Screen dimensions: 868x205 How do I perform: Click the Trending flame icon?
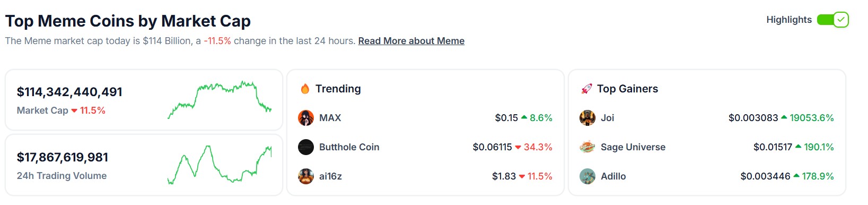pyautogui.click(x=305, y=89)
